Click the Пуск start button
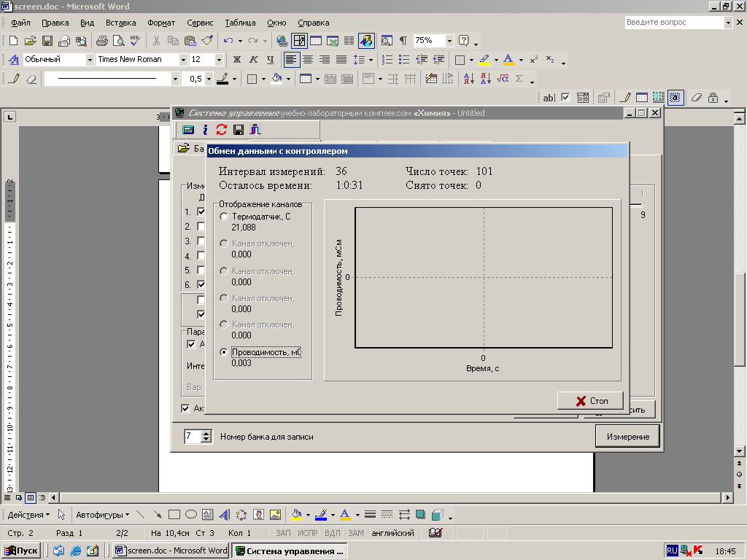747x560 pixels. click(21, 551)
